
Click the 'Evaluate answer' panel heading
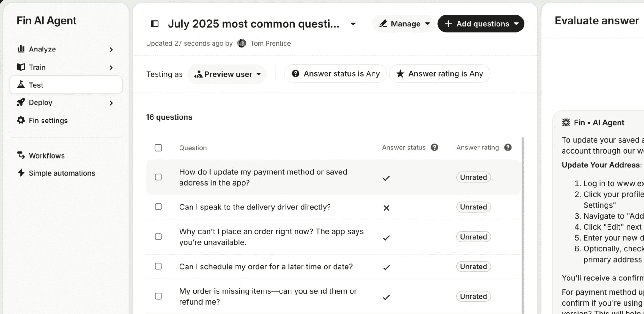coord(597,21)
